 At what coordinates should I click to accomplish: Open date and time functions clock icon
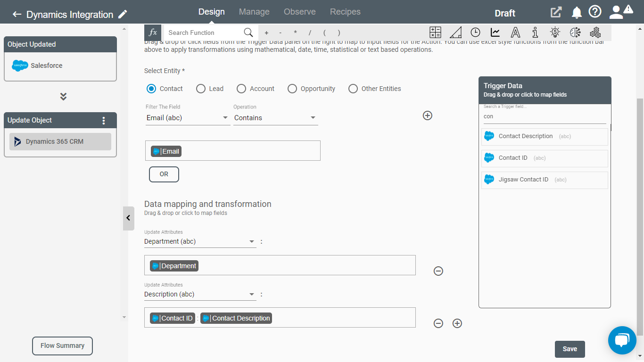475,32
